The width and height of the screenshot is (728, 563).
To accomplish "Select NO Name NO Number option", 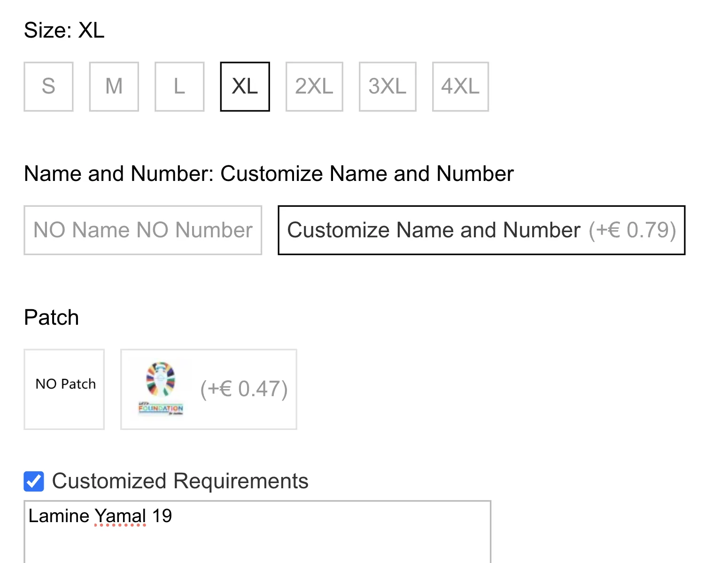I will click(143, 230).
